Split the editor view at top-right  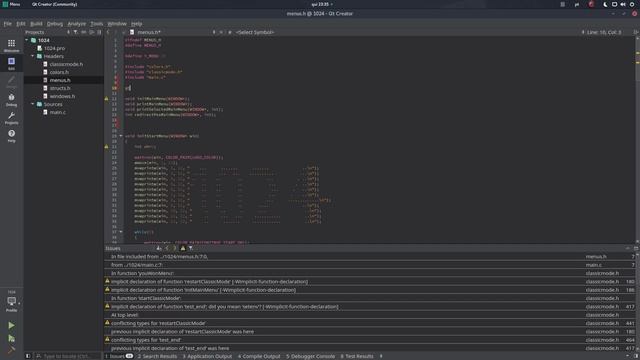tap(636, 32)
